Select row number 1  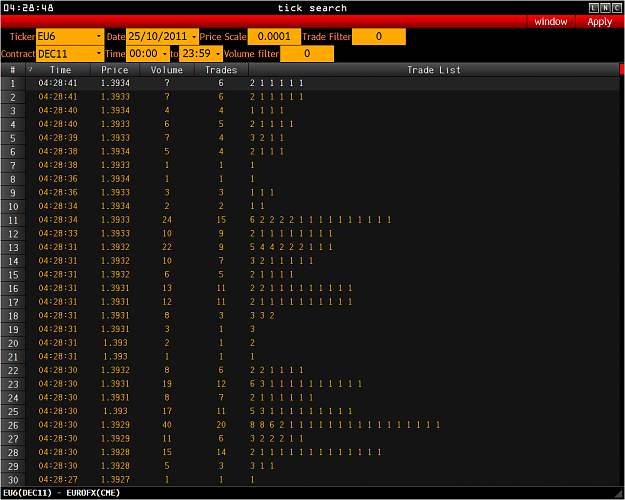(13, 83)
